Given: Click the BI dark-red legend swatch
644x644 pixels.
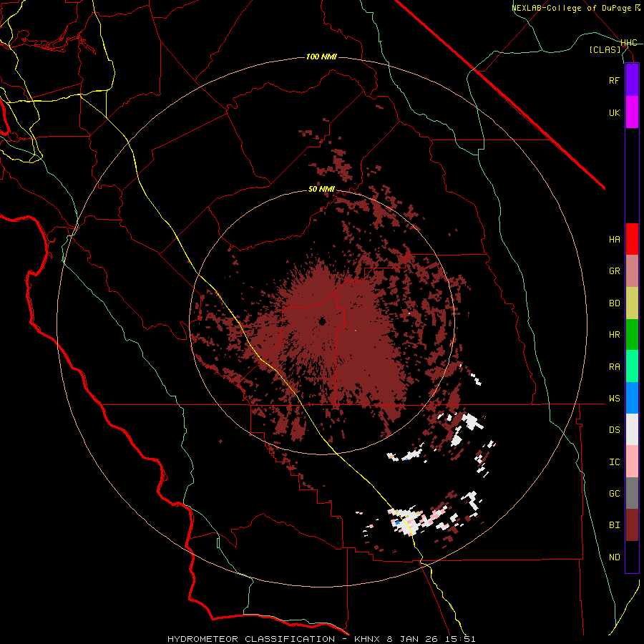Looking at the screenshot, I should click(x=632, y=525).
